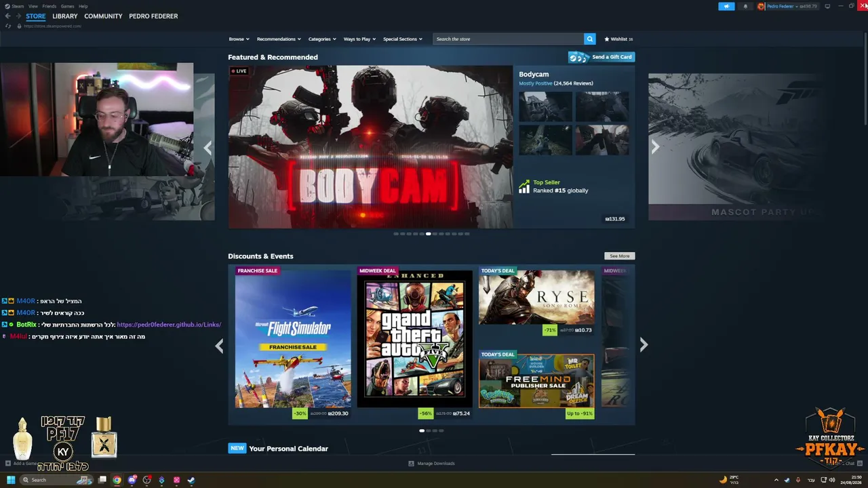868x488 pixels.
Task: Show next featured game in carousel
Action: pyautogui.click(x=655, y=147)
